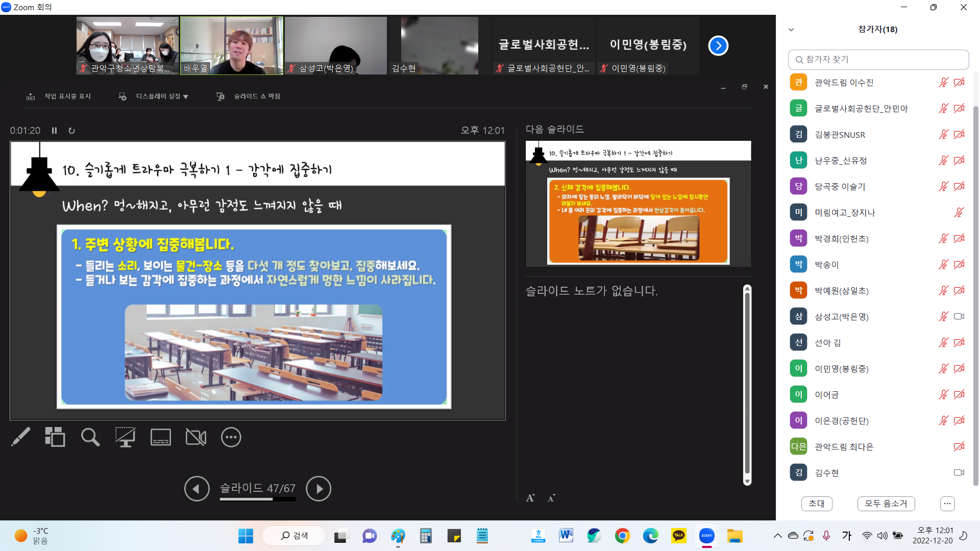Pause the presentation timer
This screenshot has width=980, height=551.
pyautogui.click(x=54, y=131)
